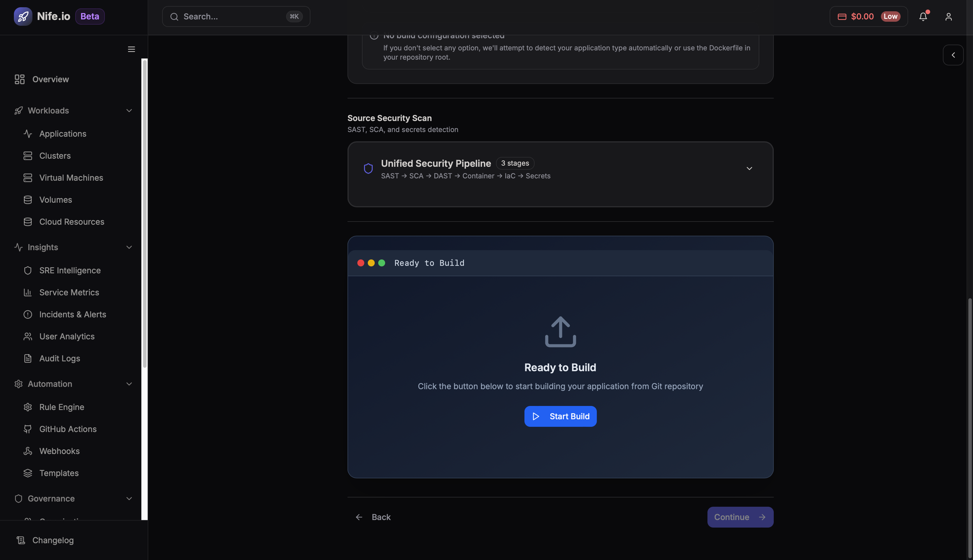This screenshot has width=973, height=560.
Task: Click the Nife.io rocket logo
Action: click(23, 17)
